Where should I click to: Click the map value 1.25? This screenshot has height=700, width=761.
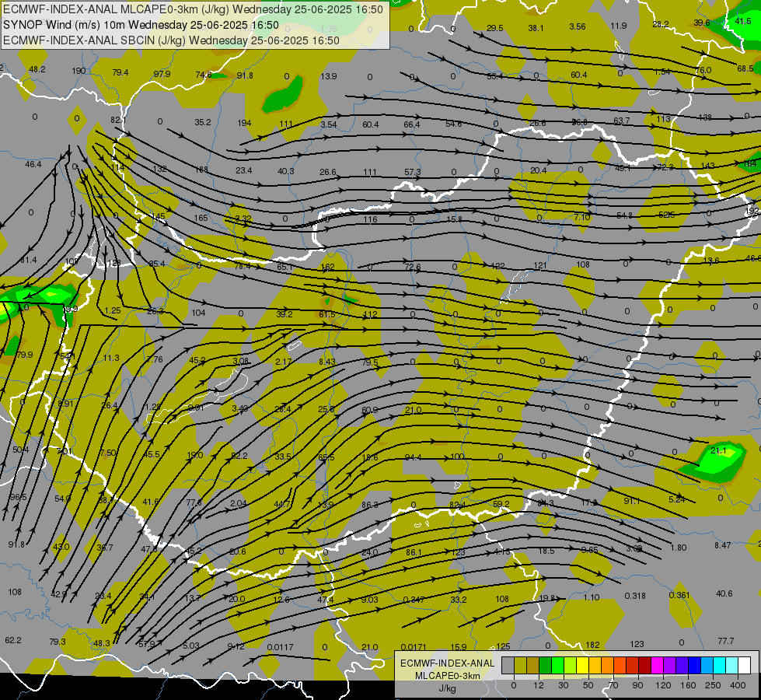coord(113,310)
